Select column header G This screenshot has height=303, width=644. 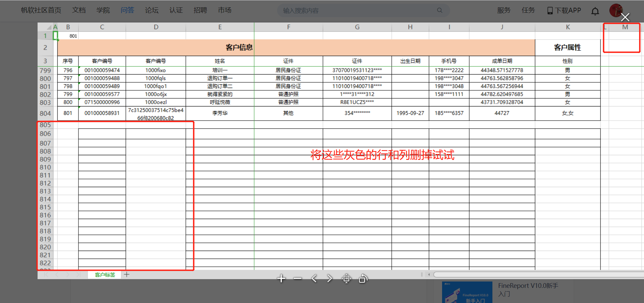[357, 27]
